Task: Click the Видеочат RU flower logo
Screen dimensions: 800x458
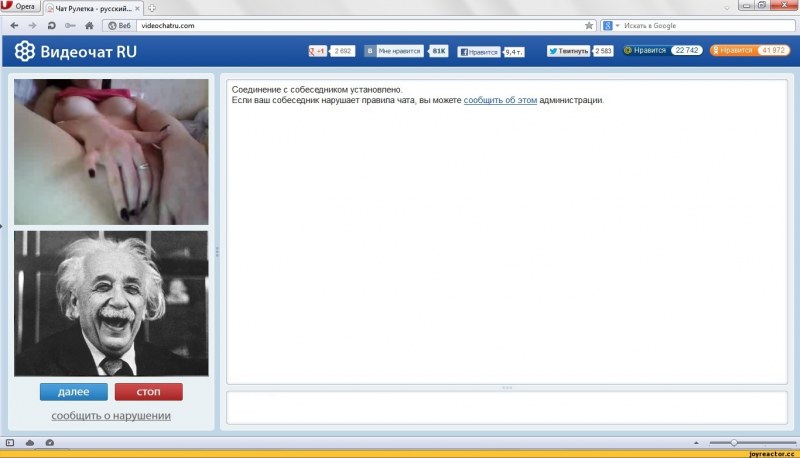Action: coord(24,51)
